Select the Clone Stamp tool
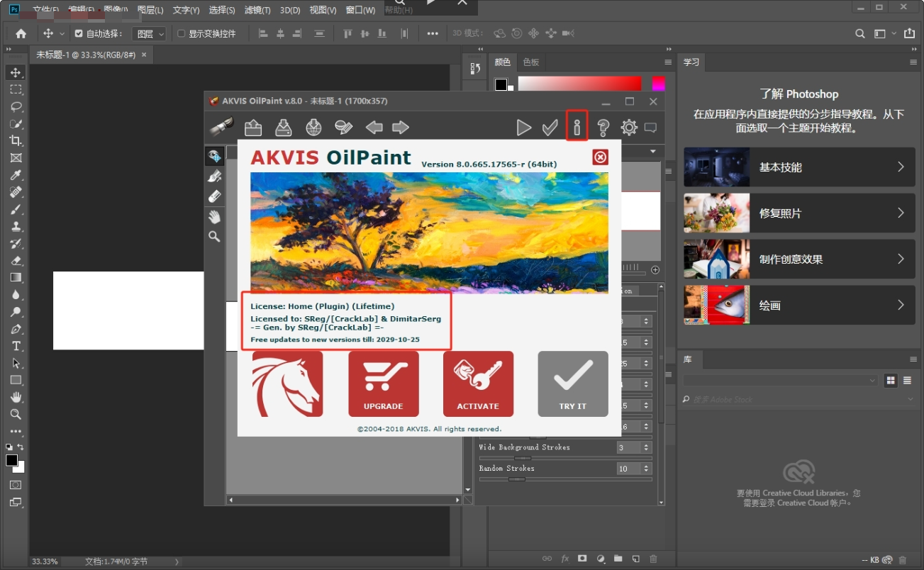Screen dimensions: 924x570 (16, 226)
